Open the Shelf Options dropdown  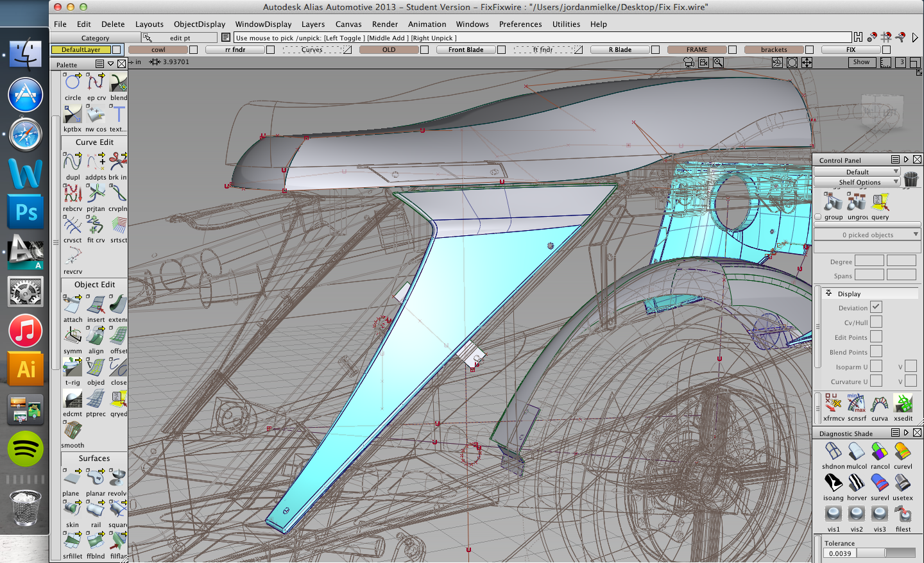857,182
